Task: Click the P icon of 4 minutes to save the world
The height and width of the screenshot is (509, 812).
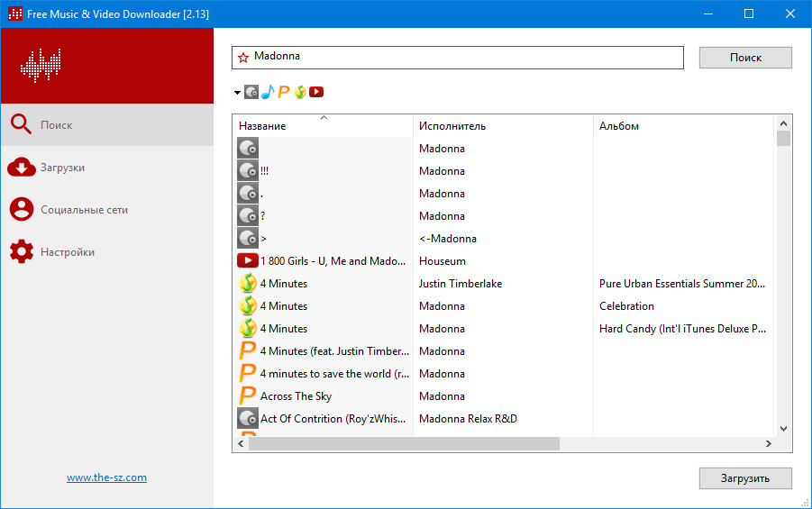Action: [x=248, y=373]
